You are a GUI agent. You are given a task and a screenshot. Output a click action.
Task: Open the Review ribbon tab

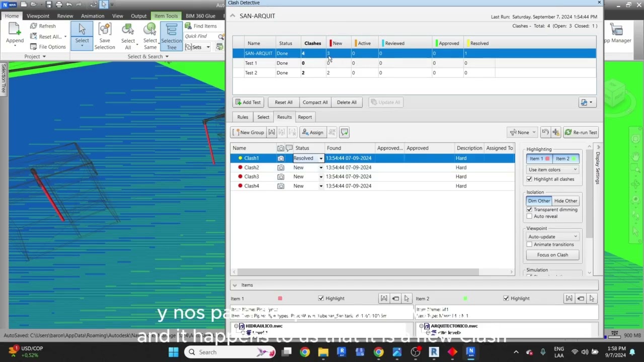pos(65,16)
